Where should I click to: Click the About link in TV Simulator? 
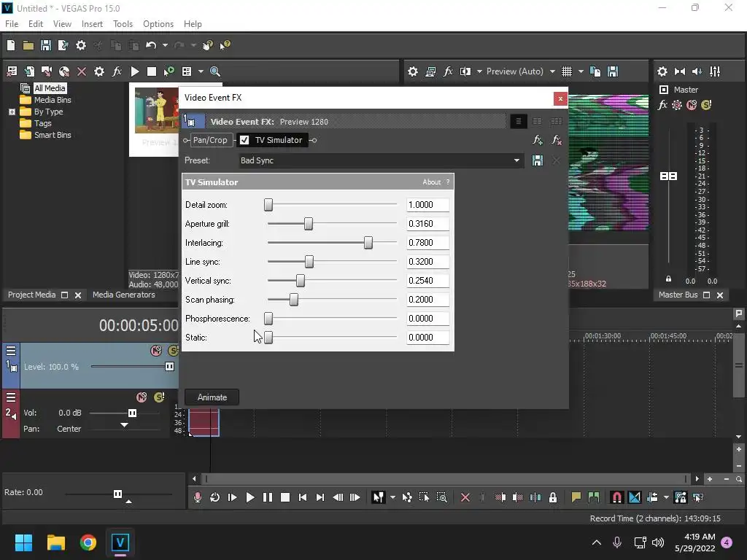[x=432, y=182]
